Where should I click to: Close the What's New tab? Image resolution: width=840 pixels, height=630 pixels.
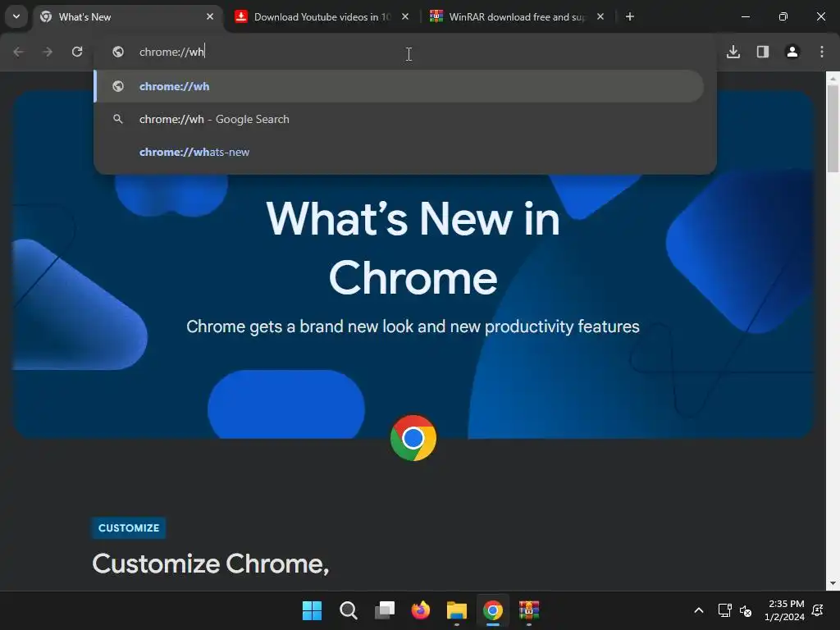tap(210, 16)
